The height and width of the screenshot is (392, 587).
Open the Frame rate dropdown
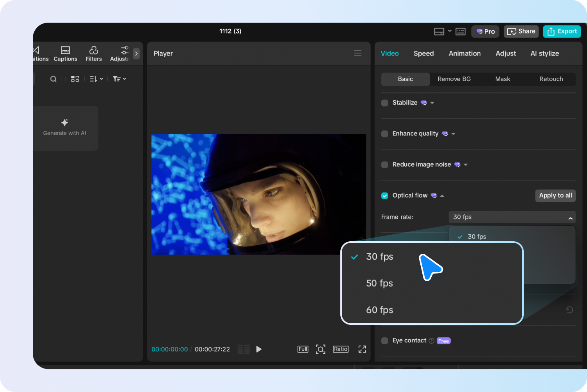click(x=512, y=217)
